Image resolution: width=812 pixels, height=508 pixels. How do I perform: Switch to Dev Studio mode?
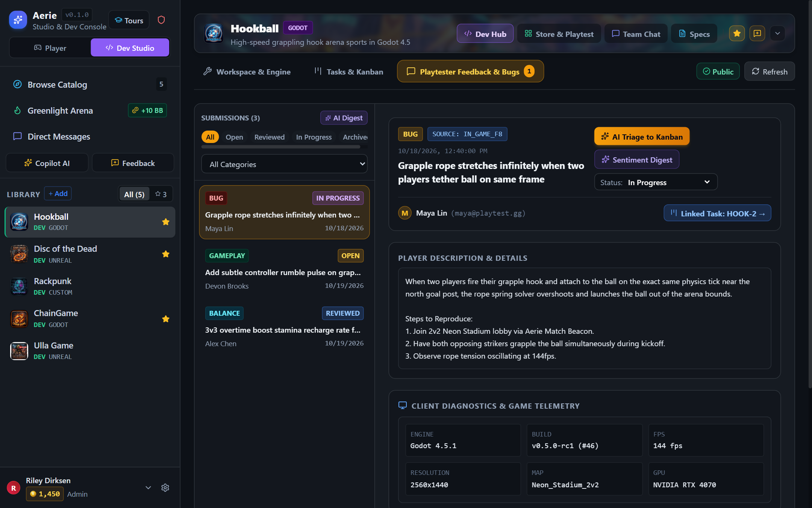click(130, 48)
